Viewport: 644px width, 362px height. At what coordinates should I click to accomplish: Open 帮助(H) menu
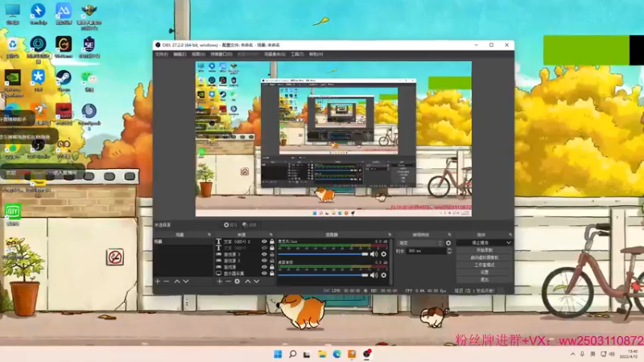pyautogui.click(x=316, y=54)
